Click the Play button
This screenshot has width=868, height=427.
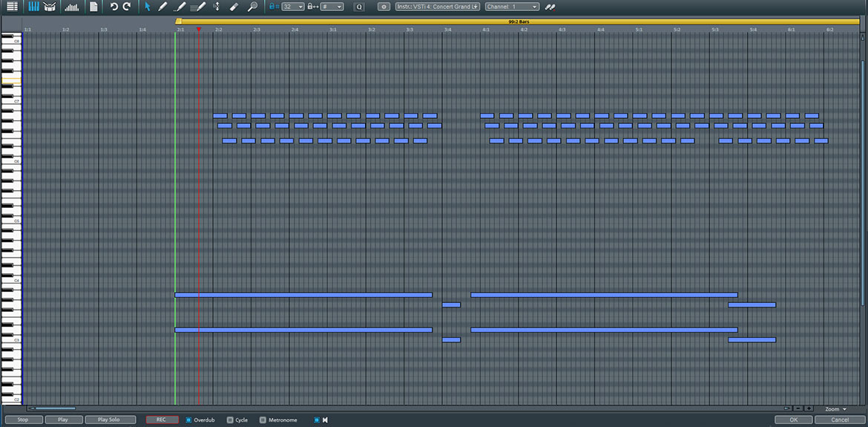coord(64,420)
